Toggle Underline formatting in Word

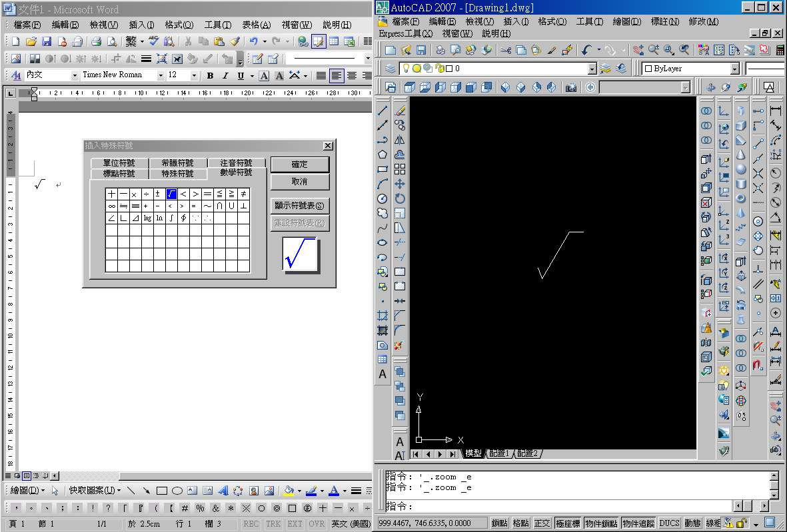[x=241, y=76]
